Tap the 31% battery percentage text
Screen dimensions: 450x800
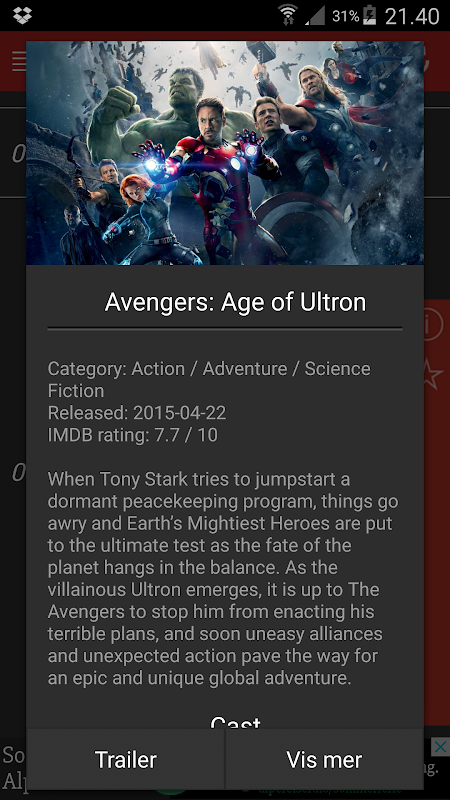click(x=345, y=16)
